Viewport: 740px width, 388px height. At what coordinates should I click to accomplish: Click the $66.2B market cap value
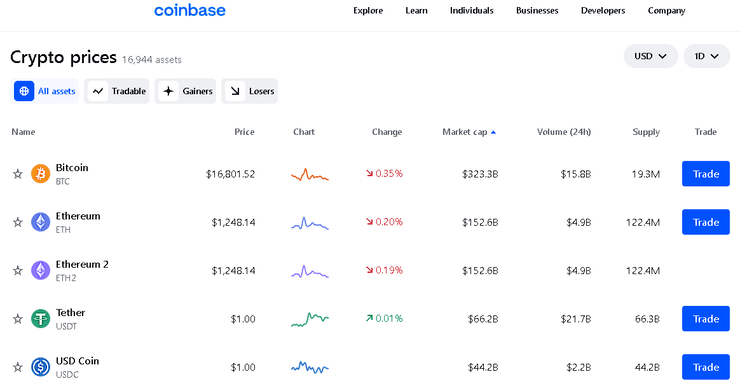[x=483, y=319]
